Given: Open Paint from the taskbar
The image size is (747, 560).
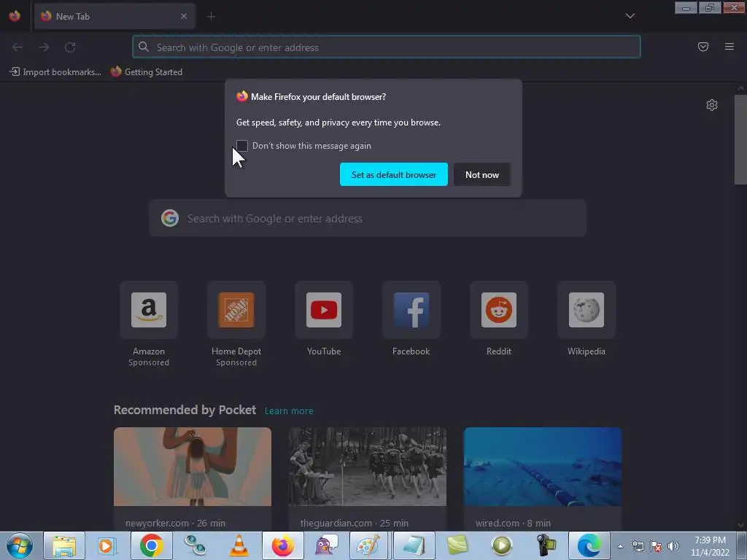Looking at the screenshot, I should pos(370,545).
